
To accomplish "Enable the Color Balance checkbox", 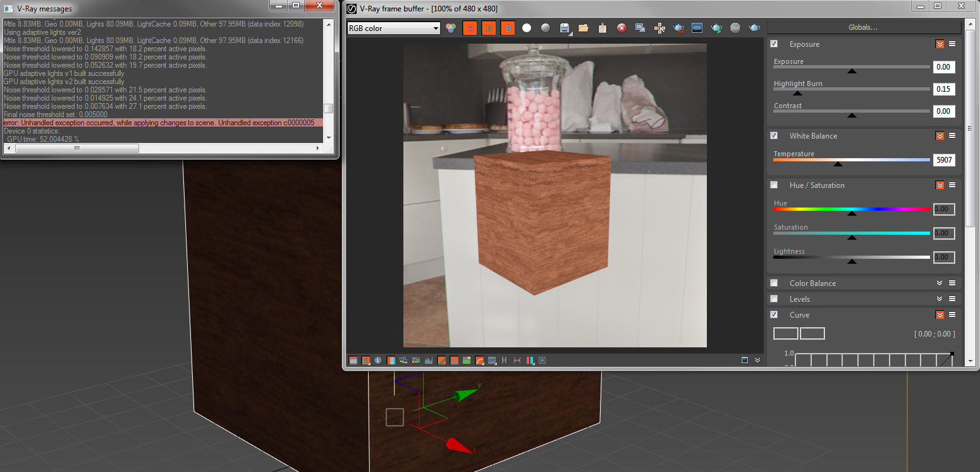I will [x=774, y=283].
